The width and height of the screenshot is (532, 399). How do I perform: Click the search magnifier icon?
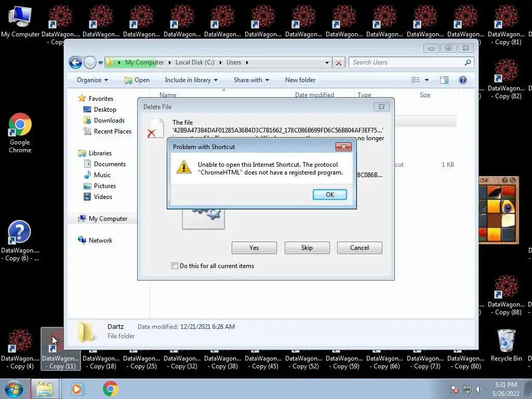click(468, 62)
